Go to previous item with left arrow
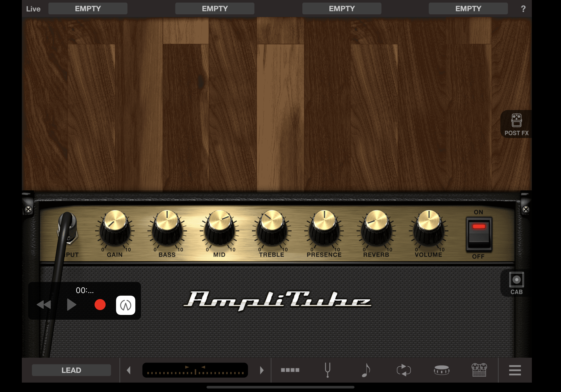561x392 pixels. click(129, 370)
